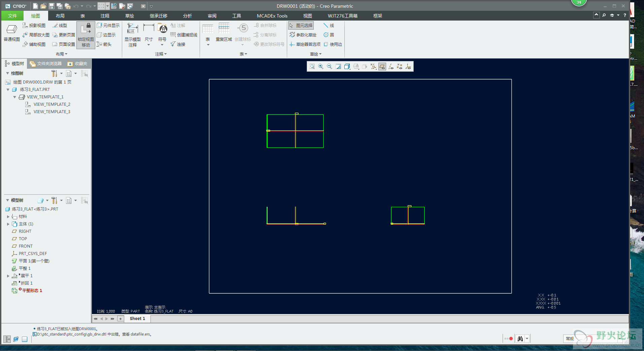Switch to the 草绘 ribbon tab
The height and width of the screenshot is (351, 644).
coord(130,16)
